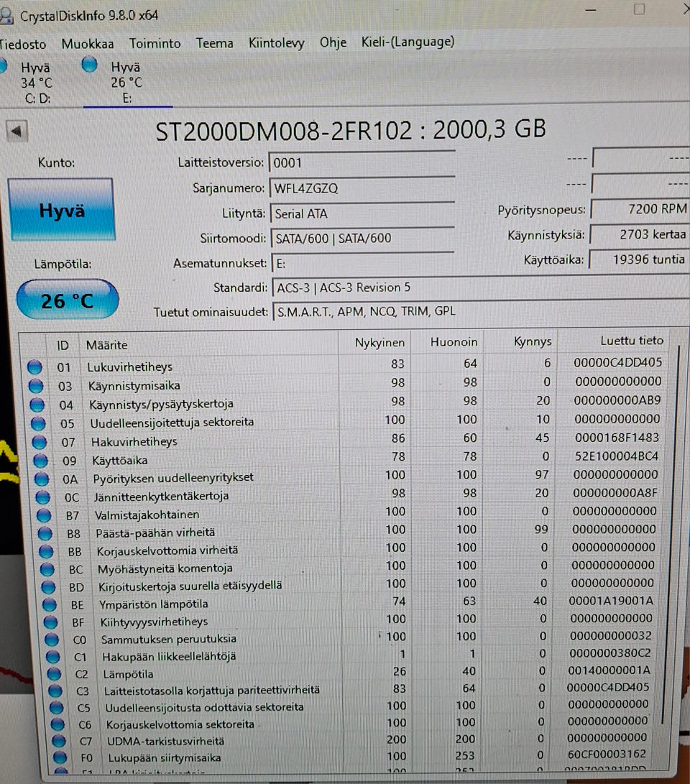690x784 pixels.
Task: Open the Tiedosto menu
Action: [22, 44]
